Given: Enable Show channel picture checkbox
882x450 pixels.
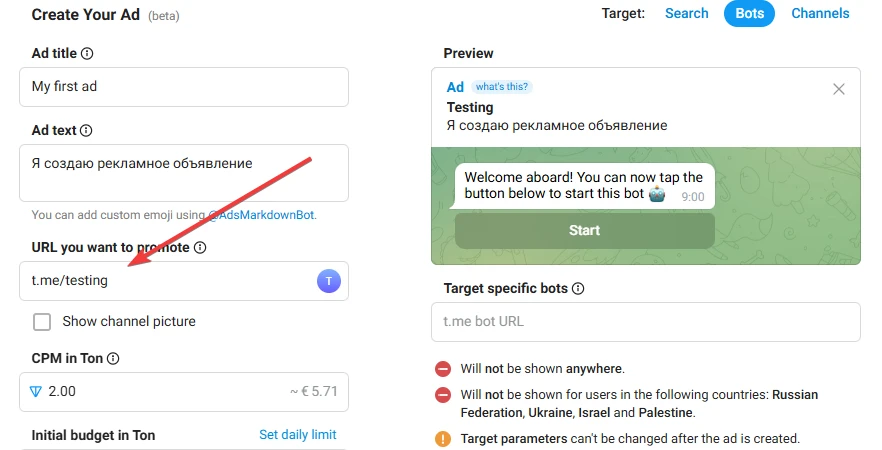Looking at the screenshot, I should pos(42,322).
